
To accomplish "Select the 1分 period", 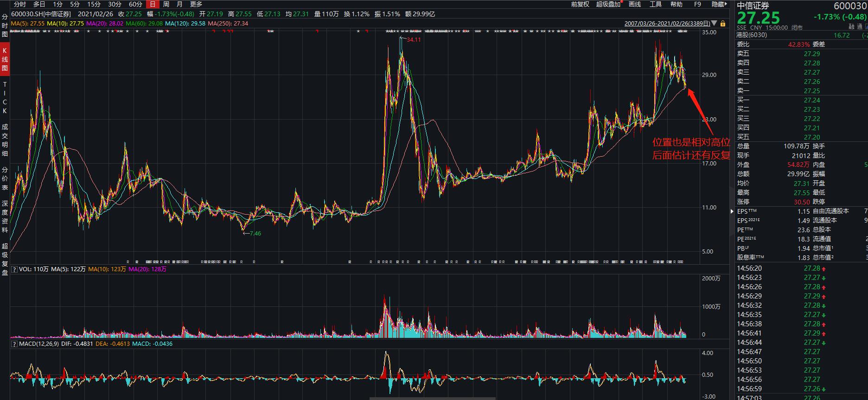I will point(57,4).
